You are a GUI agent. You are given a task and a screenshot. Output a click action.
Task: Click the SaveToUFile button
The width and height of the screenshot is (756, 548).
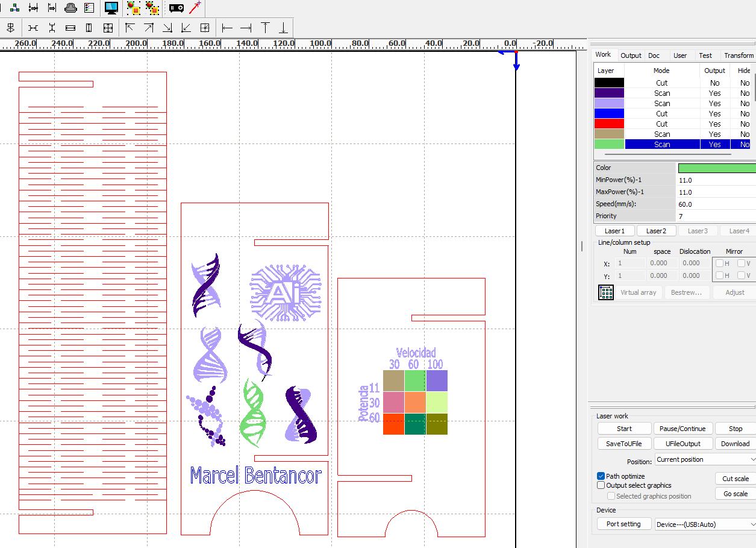pos(624,444)
